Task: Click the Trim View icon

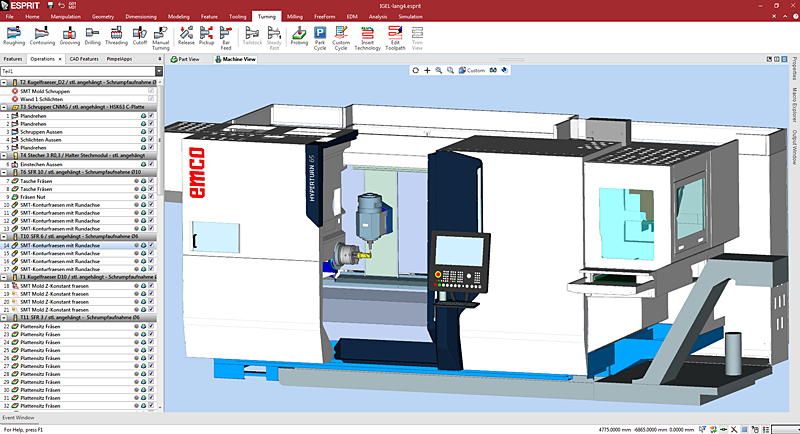Action: coord(417,39)
